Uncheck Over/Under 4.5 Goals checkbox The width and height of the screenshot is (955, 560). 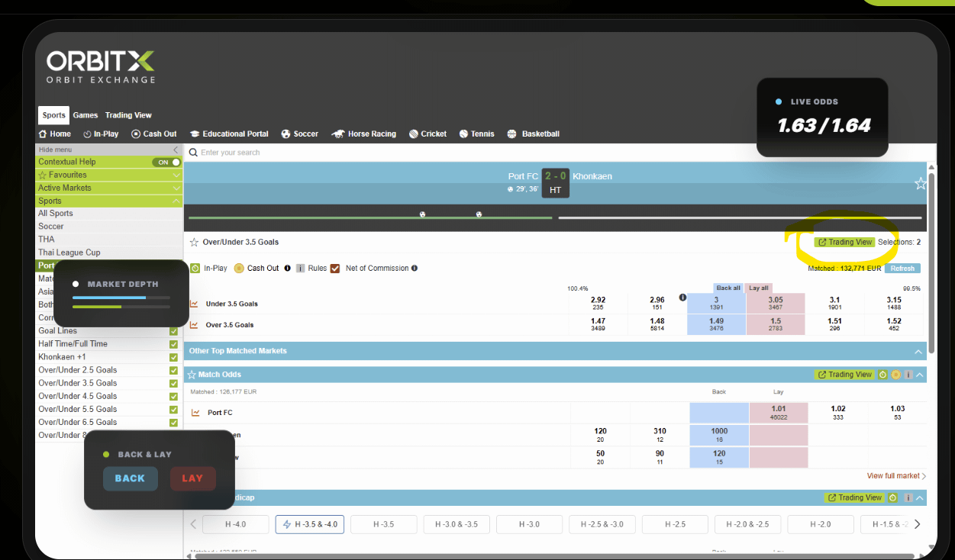coord(173,396)
